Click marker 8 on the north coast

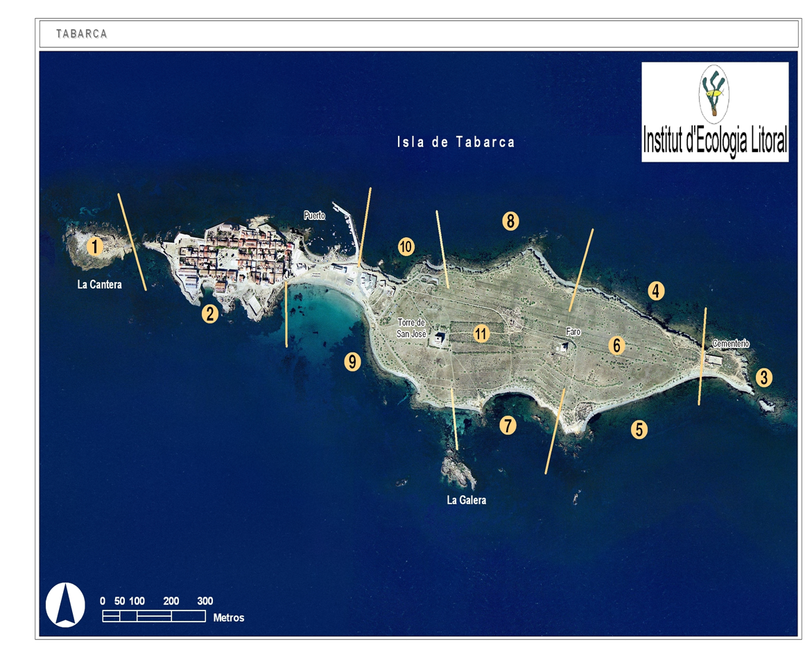(x=510, y=221)
